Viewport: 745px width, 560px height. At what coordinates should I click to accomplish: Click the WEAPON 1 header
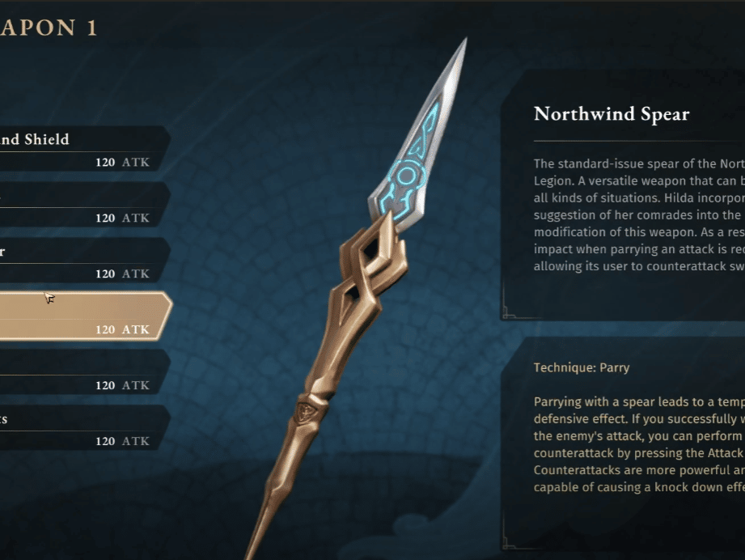[x=49, y=28]
